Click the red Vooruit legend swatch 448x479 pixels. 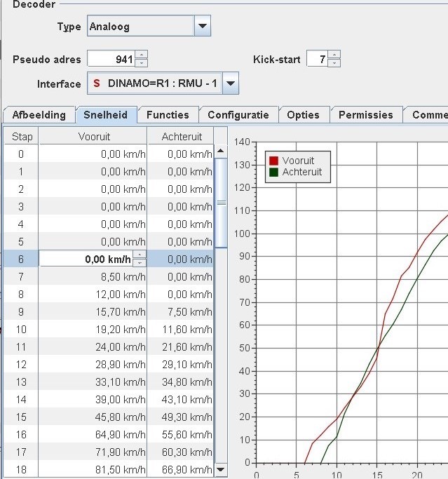(x=273, y=161)
